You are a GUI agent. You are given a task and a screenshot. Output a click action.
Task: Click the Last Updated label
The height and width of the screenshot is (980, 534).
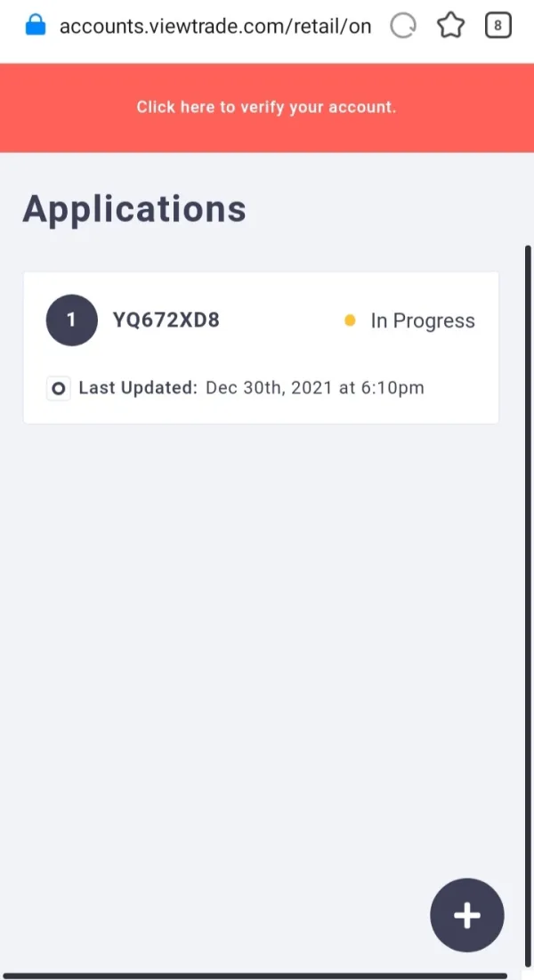point(138,388)
